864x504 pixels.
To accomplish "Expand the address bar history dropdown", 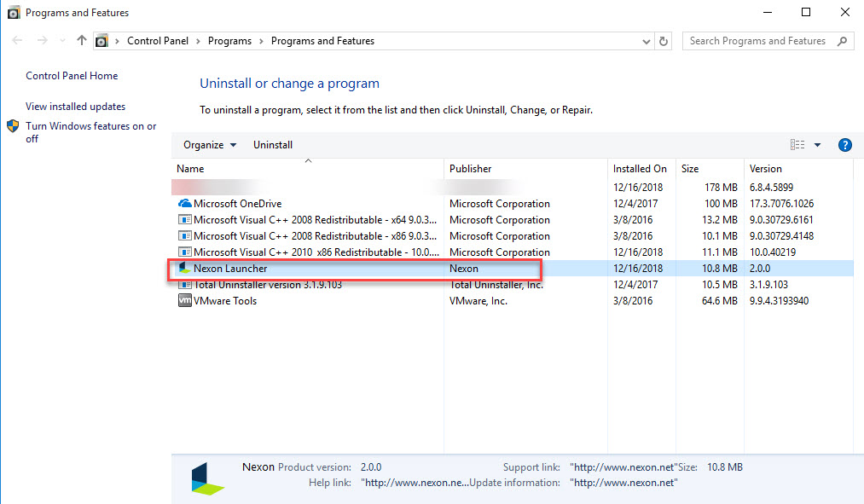I will (x=647, y=41).
